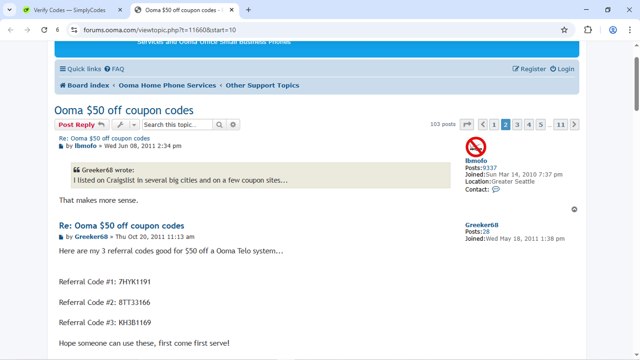The height and width of the screenshot is (360, 640).
Task: Open lbmofo profile name under avatar
Action: (476, 161)
